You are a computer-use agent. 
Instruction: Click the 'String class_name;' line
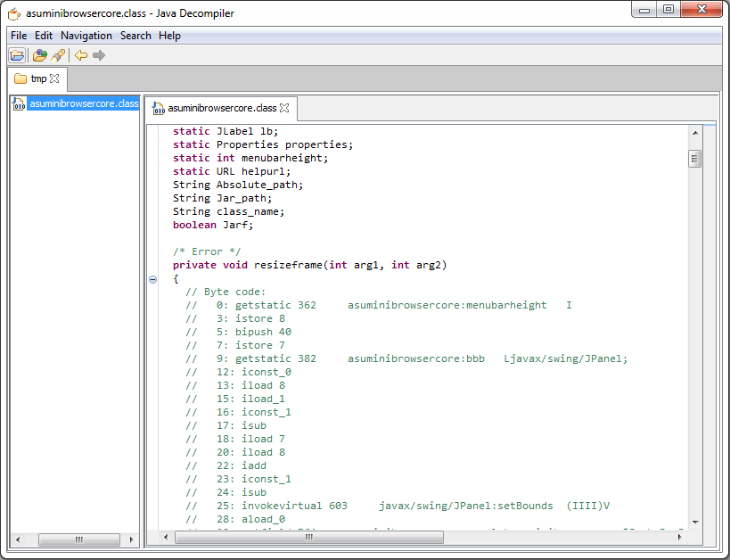coord(228,211)
